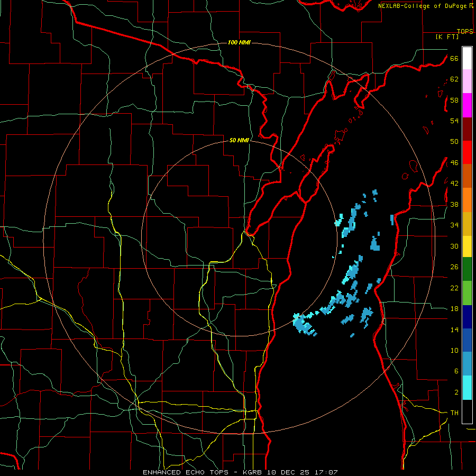Click the KGRB station identifier
This screenshot has height=476, width=476.
[x=253, y=472]
